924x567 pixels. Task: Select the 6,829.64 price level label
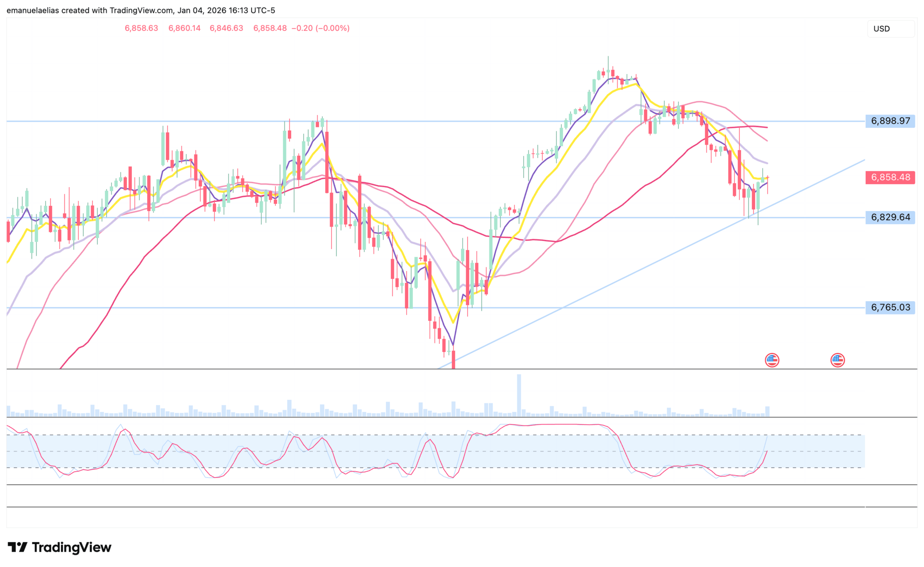(x=890, y=217)
